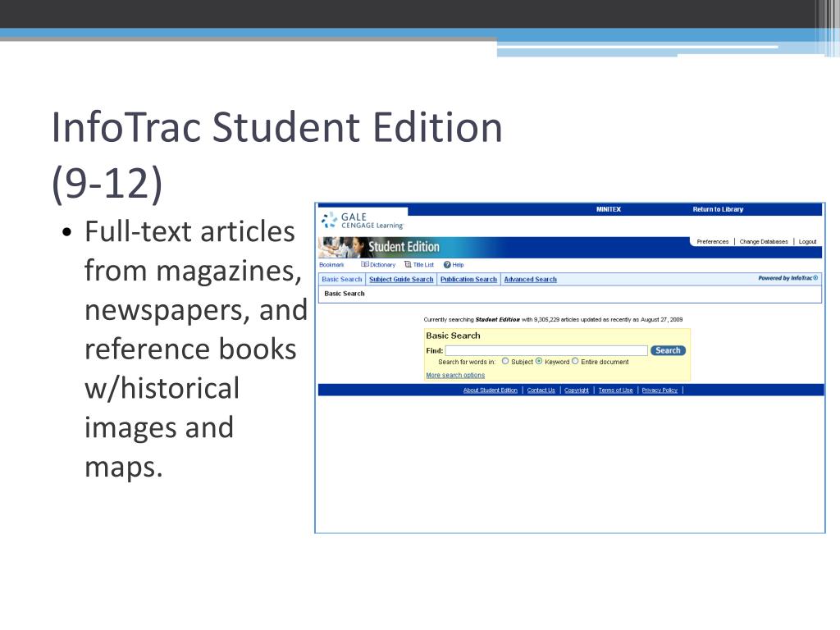Viewport: 840px width, 630px height.
Task: Select the Entire document radio button
Action: coord(575,361)
